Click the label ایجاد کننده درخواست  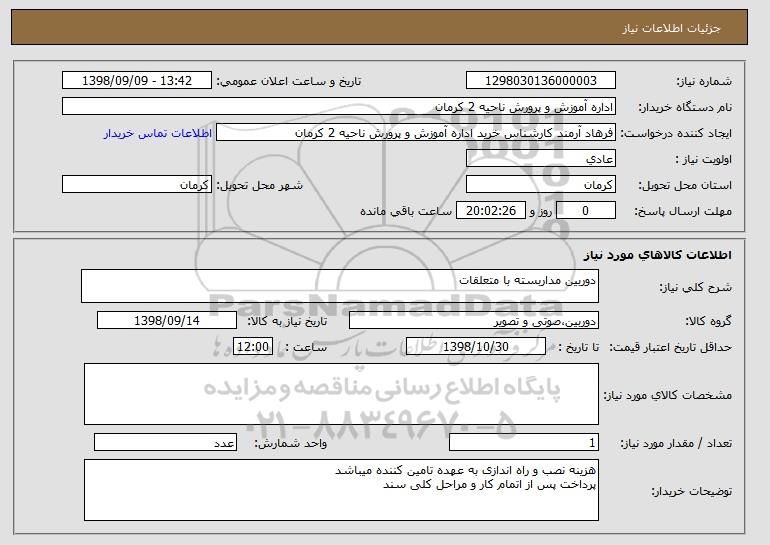click(x=676, y=133)
